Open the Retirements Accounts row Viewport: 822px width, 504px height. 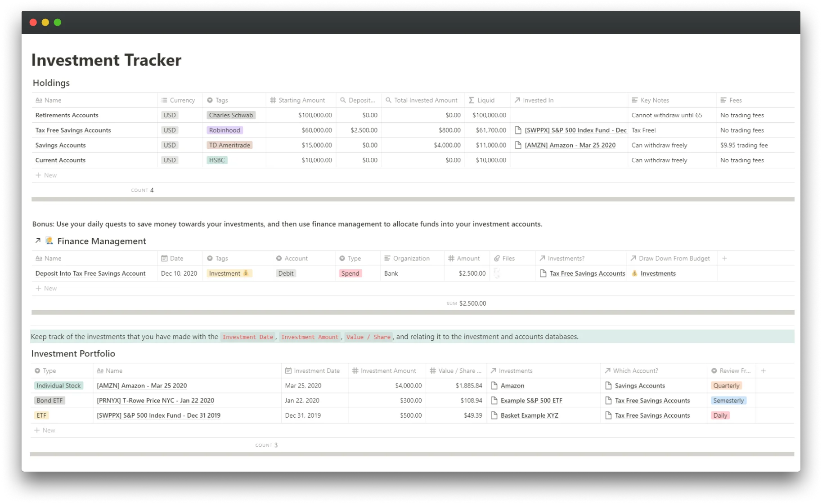pyautogui.click(x=67, y=115)
